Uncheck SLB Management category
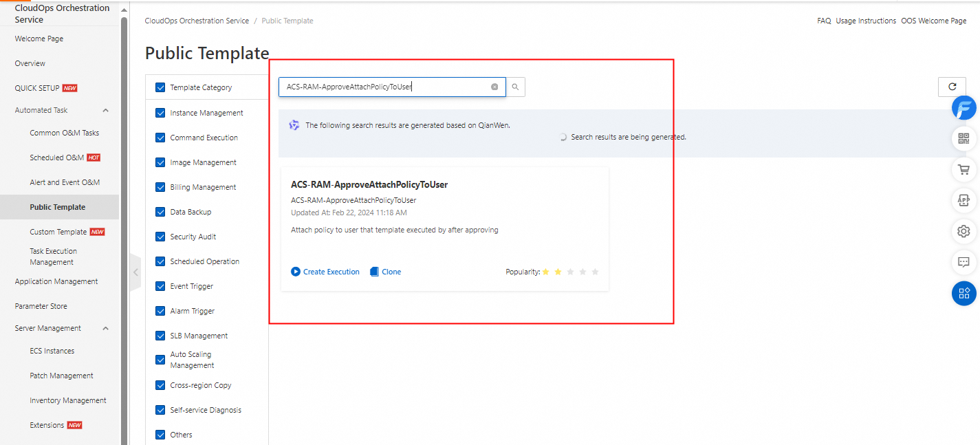 [160, 336]
